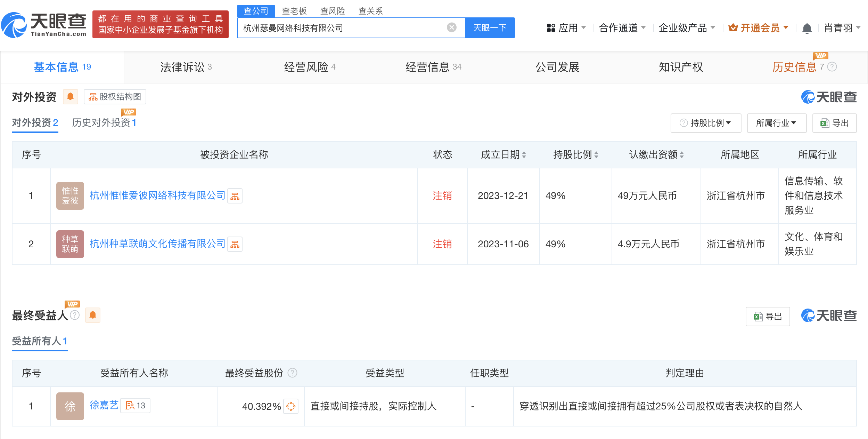
Task: Click the 徐 avatar thumbnail
Action: [x=70, y=406]
